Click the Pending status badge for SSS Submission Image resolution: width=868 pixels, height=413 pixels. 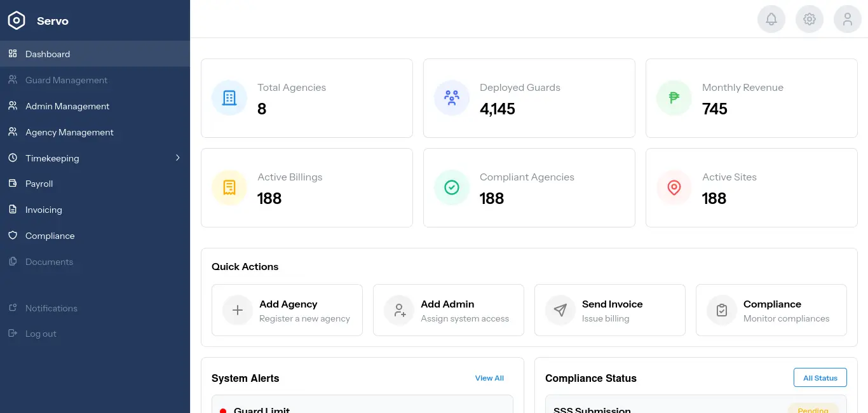(x=813, y=410)
